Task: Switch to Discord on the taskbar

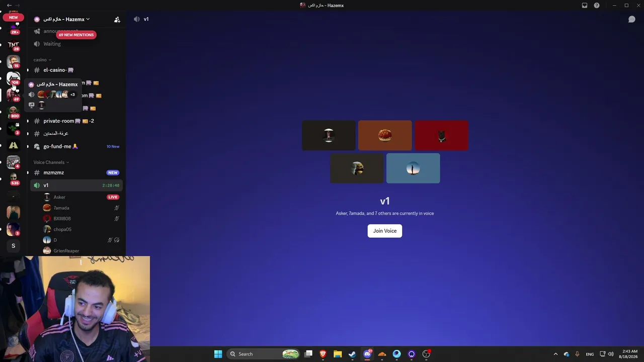Action: pyautogui.click(x=367, y=354)
